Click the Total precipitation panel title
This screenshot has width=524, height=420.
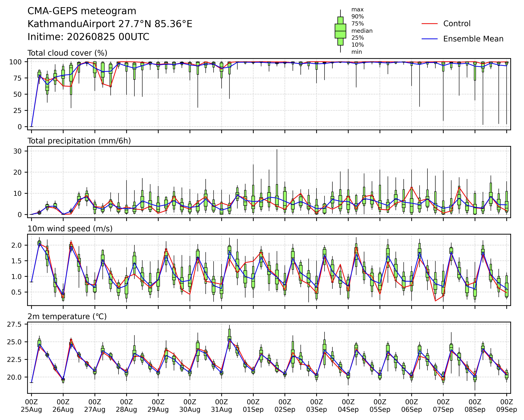(x=79, y=141)
